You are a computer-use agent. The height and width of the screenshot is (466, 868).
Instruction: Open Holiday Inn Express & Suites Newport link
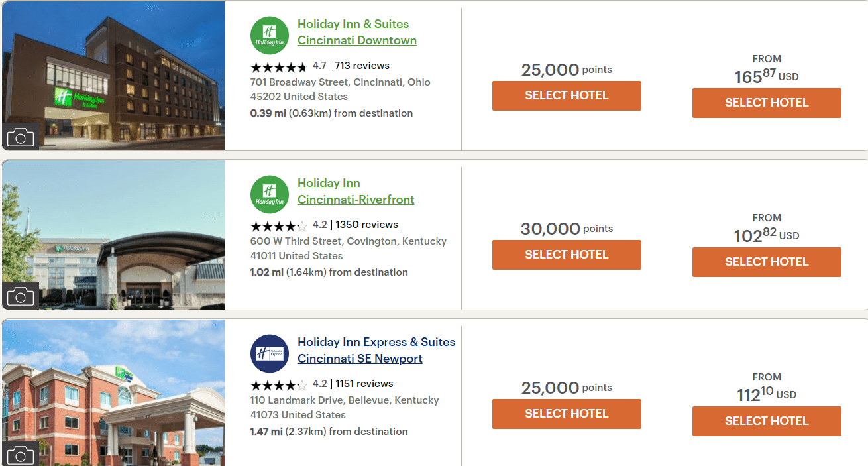376,350
